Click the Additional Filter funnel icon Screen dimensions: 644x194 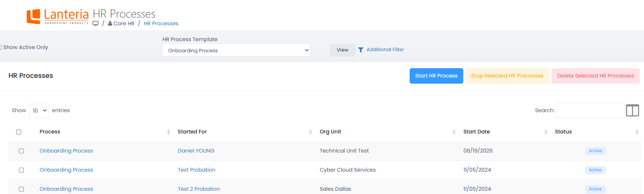click(361, 50)
